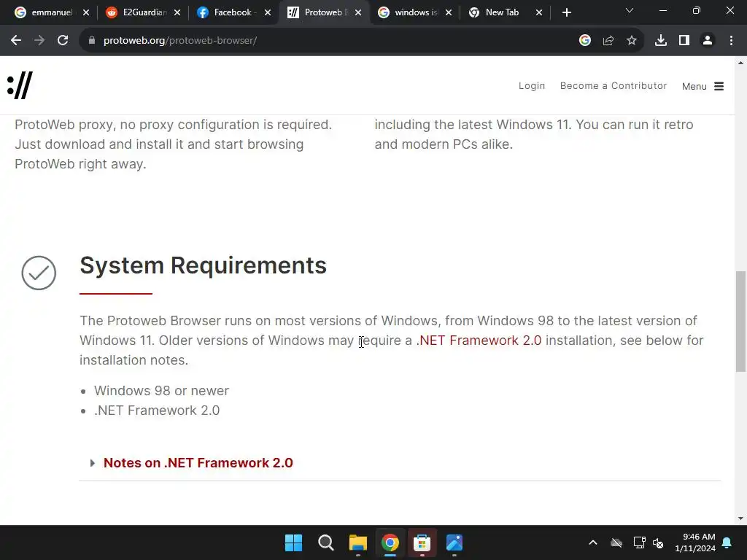Viewport: 747px width, 560px height.
Task: Close the Facebook tab
Action: click(267, 13)
